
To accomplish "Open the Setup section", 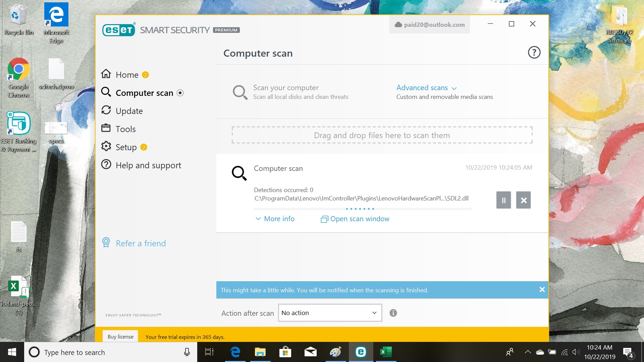I will pyautogui.click(x=119, y=147).
